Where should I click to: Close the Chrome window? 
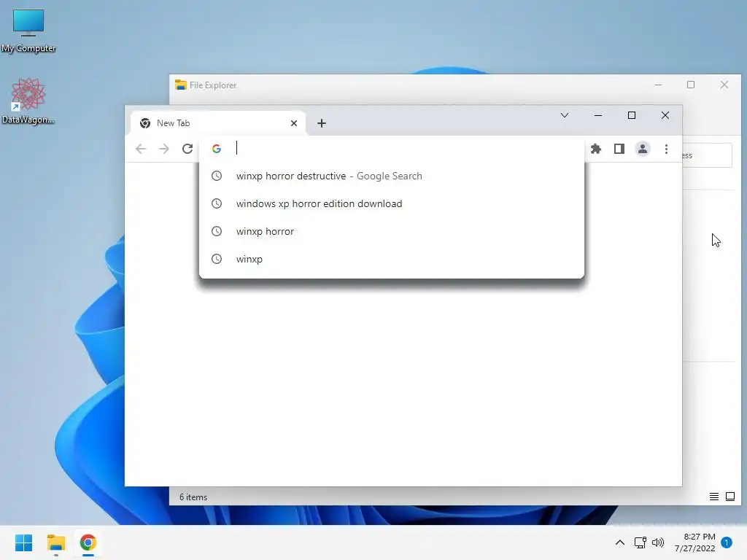point(665,115)
